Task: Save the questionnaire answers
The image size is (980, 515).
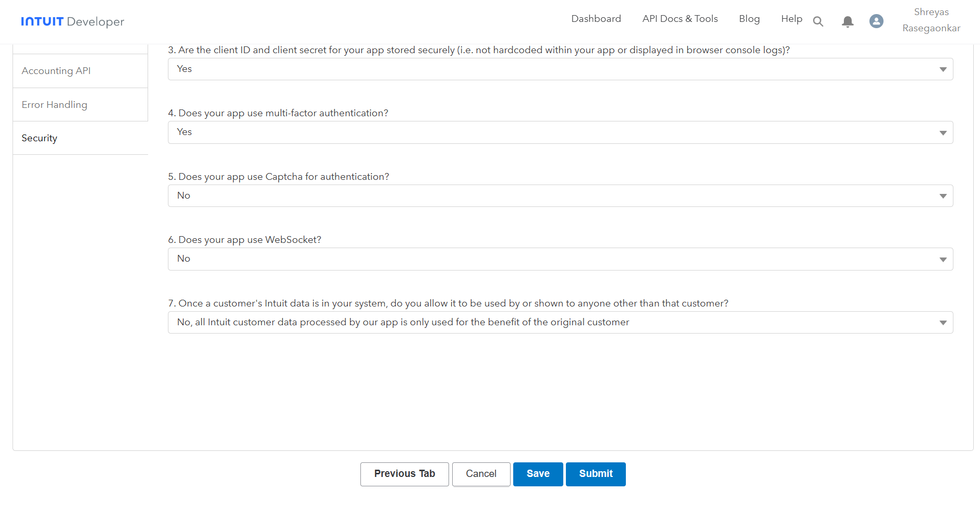Action: click(x=538, y=474)
